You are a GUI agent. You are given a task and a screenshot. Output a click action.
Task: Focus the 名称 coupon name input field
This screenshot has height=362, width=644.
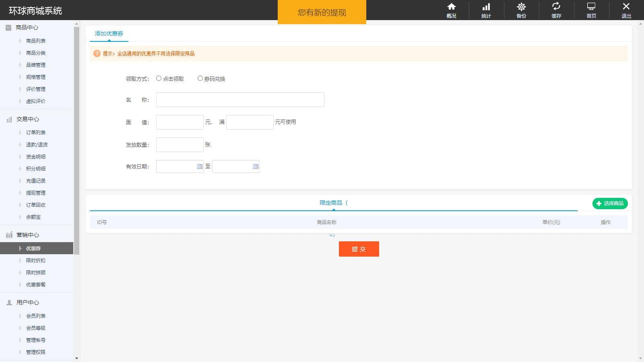pos(240,100)
